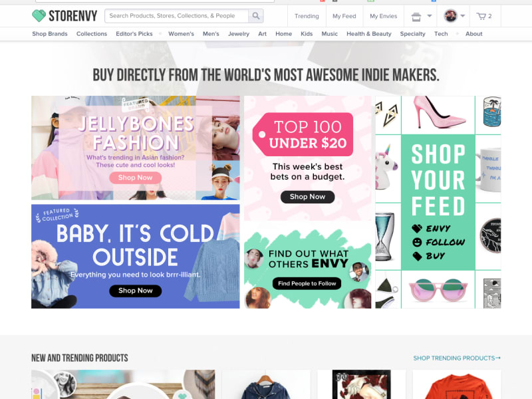Open the shopping cart icon

click(481, 16)
